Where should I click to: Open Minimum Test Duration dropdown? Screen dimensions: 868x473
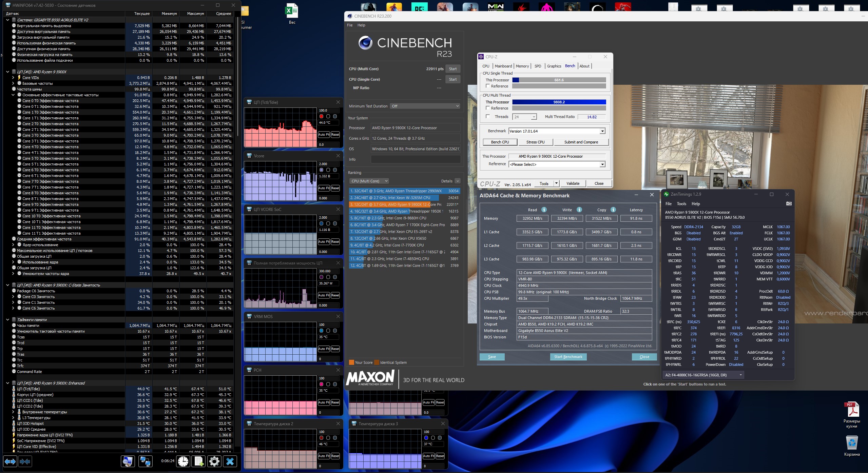pos(425,106)
